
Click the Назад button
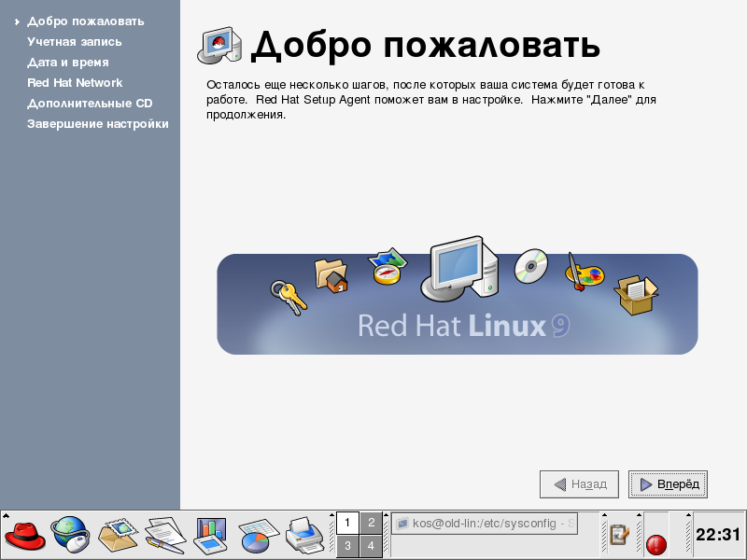tap(580, 484)
